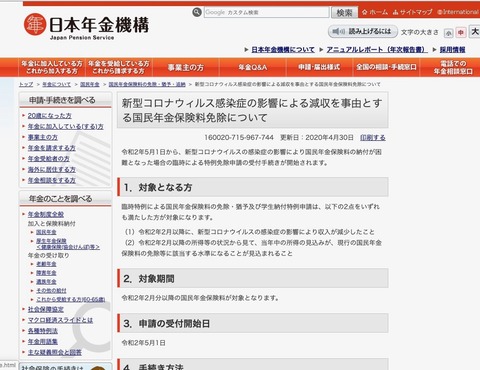This screenshot has height=370, width=480.
Task: Open sidebar link 年金制度全般
Action: (x=46, y=214)
